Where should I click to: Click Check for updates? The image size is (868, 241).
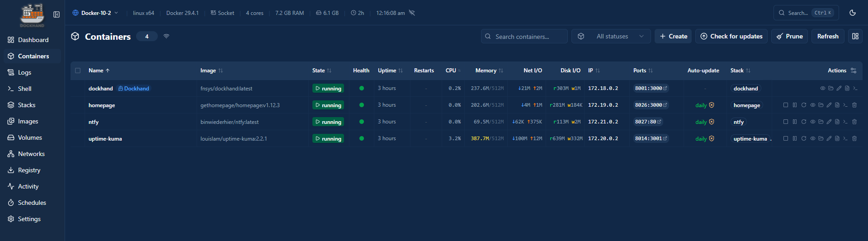click(x=731, y=36)
